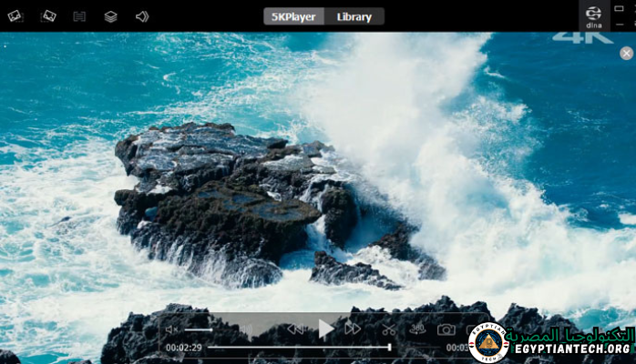Toggle the 360 degree video mode icon
The image size is (636, 364).
pos(417,329)
